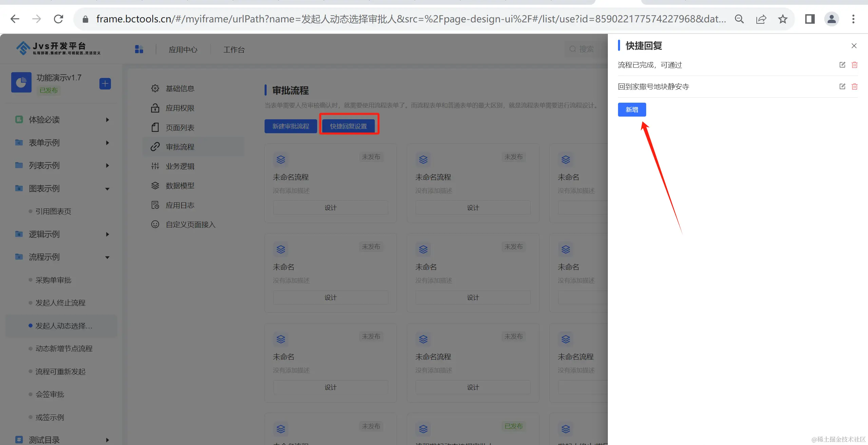Screen dimensions: 868x445
Task: Click the 新增 button in quick reply panel
Action: coord(632,109)
